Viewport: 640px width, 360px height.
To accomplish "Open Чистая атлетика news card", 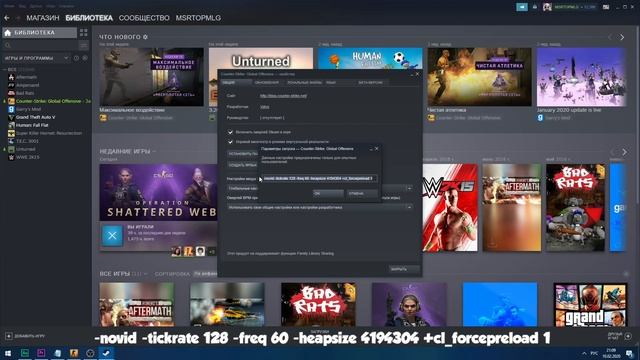I will 479,77.
